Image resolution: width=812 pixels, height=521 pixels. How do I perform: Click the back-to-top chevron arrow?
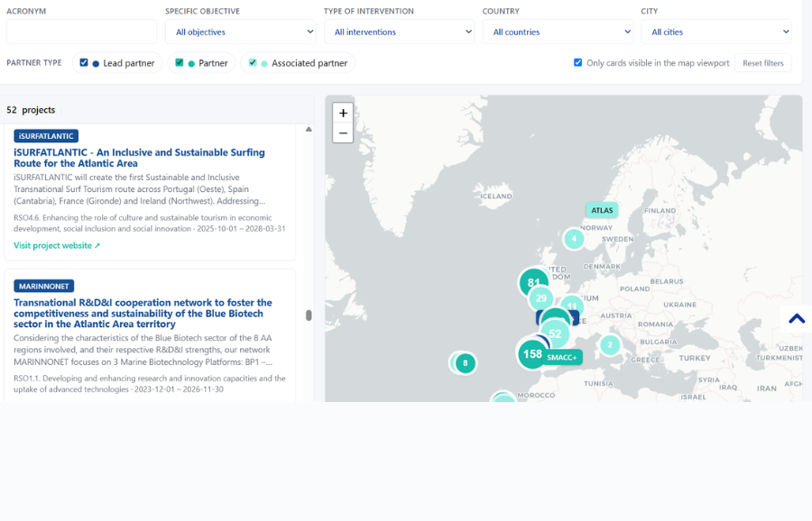797,319
